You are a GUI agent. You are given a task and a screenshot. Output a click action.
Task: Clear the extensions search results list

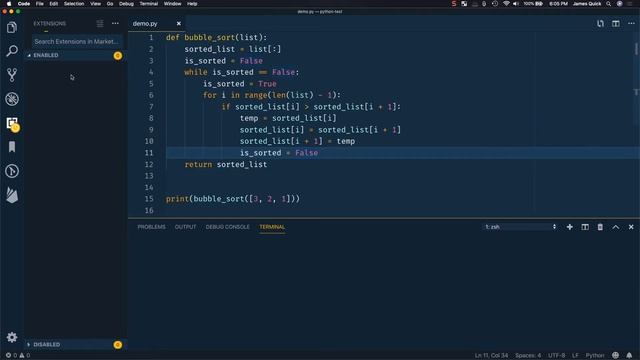(x=100, y=24)
